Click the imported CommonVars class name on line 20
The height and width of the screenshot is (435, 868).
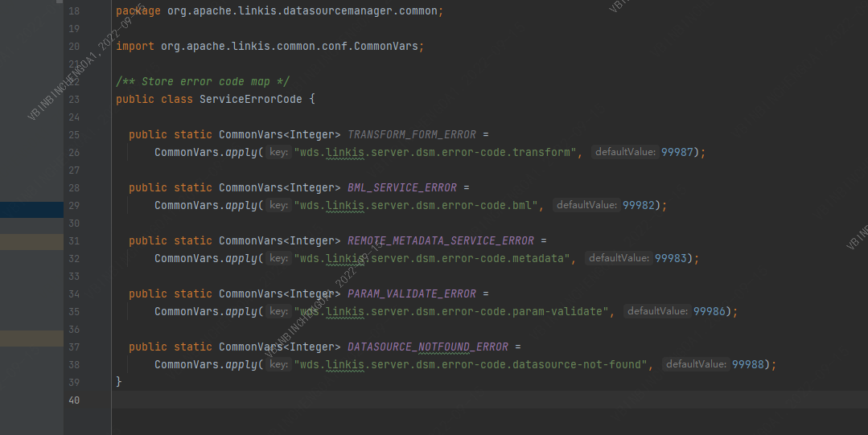386,47
